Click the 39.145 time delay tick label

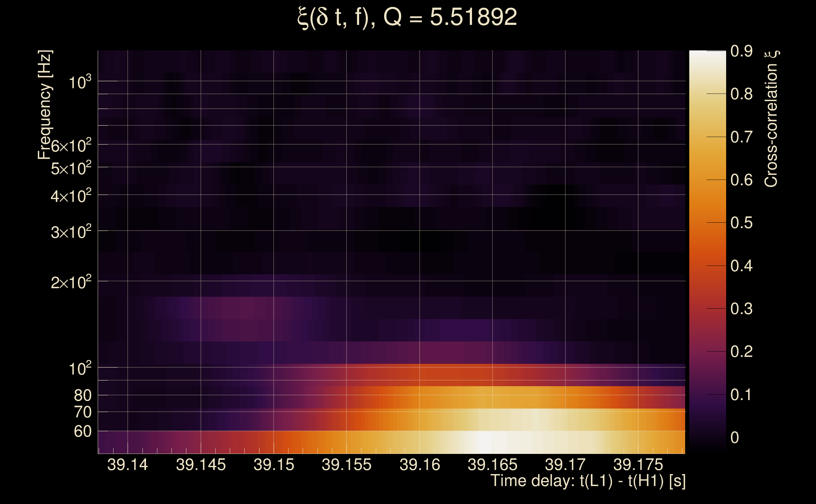point(201,465)
